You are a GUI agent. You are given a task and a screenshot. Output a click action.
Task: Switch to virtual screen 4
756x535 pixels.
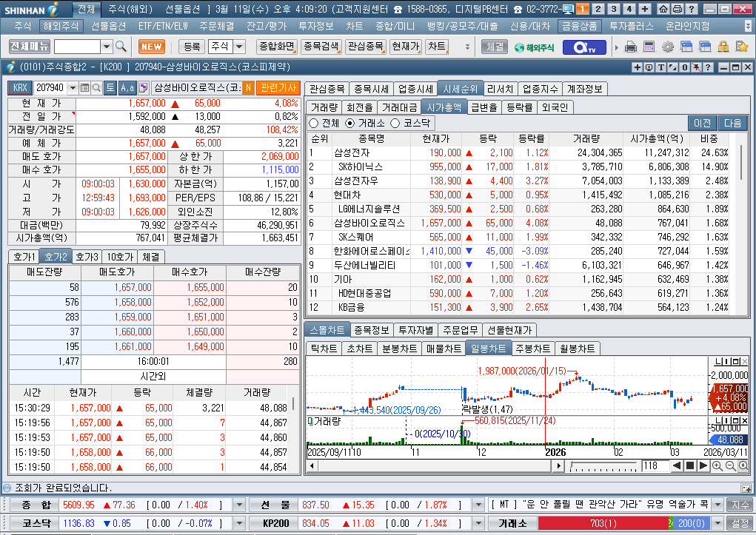click(629, 9)
